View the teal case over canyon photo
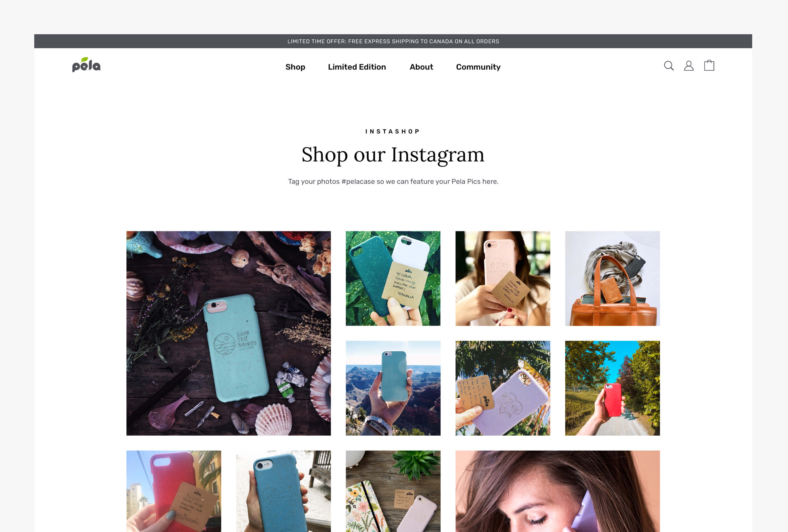788x532 pixels. (393, 388)
